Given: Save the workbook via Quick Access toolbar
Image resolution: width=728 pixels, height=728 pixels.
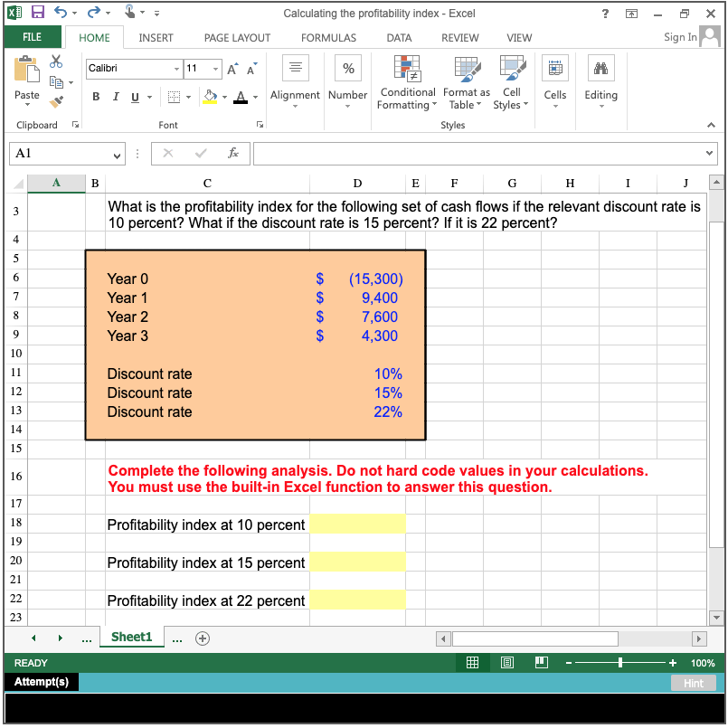Looking at the screenshot, I should coord(37,11).
